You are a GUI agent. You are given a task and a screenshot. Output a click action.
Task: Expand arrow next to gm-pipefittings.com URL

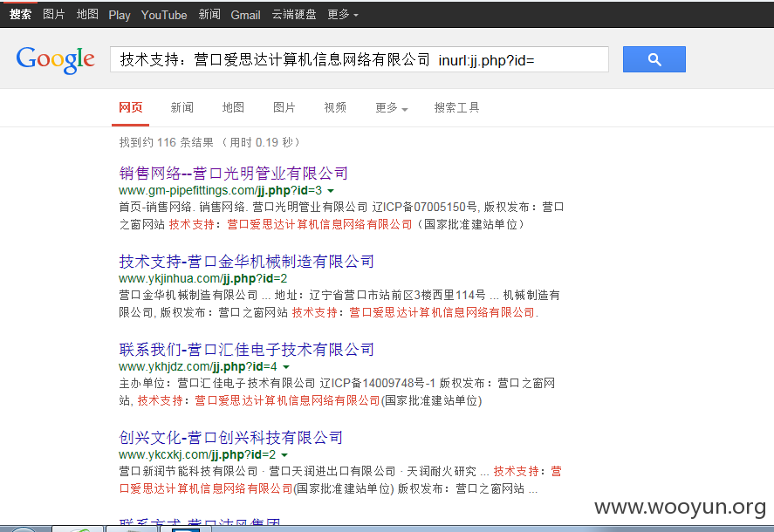[331, 191]
